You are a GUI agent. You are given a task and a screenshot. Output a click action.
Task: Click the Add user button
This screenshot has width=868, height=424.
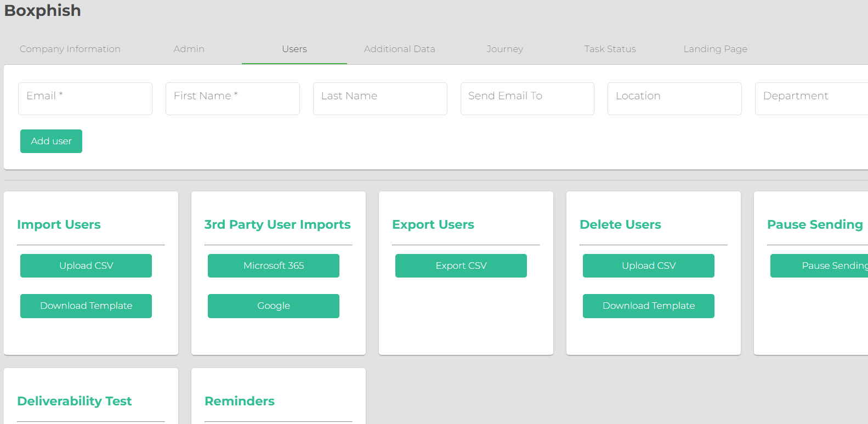click(x=51, y=141)
